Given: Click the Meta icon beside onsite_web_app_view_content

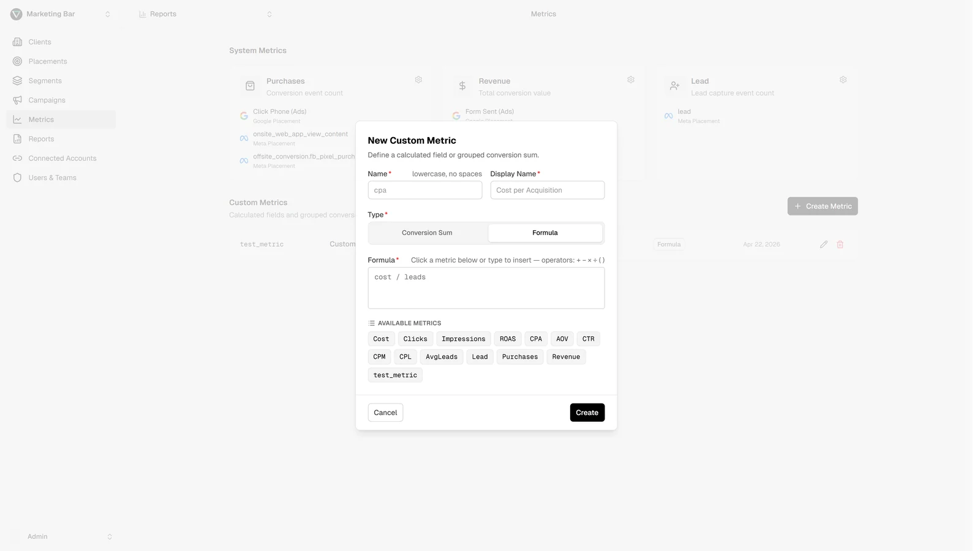Looking at the screenshot, I should pos(244,138).
